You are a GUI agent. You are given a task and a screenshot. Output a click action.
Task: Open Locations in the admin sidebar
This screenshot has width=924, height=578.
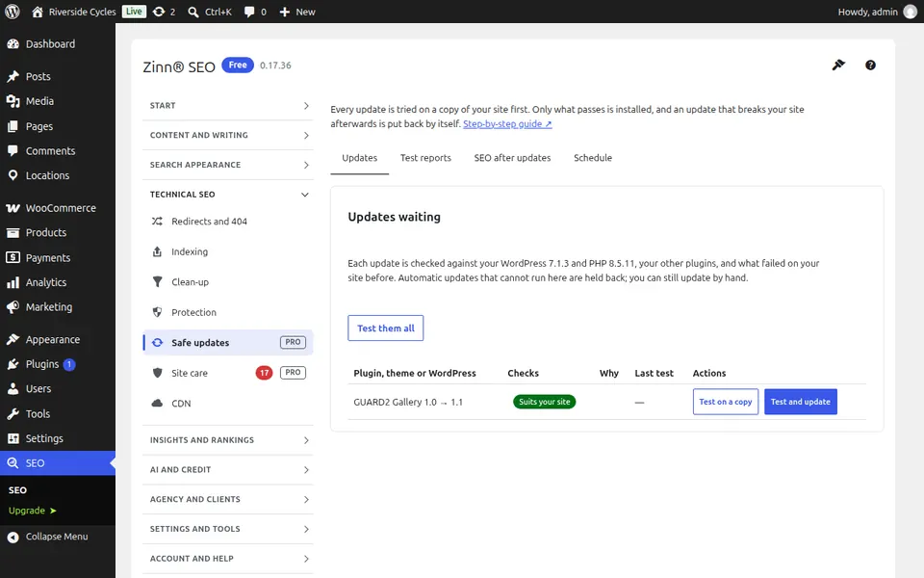pyautogui.click(x=58, y=175)
